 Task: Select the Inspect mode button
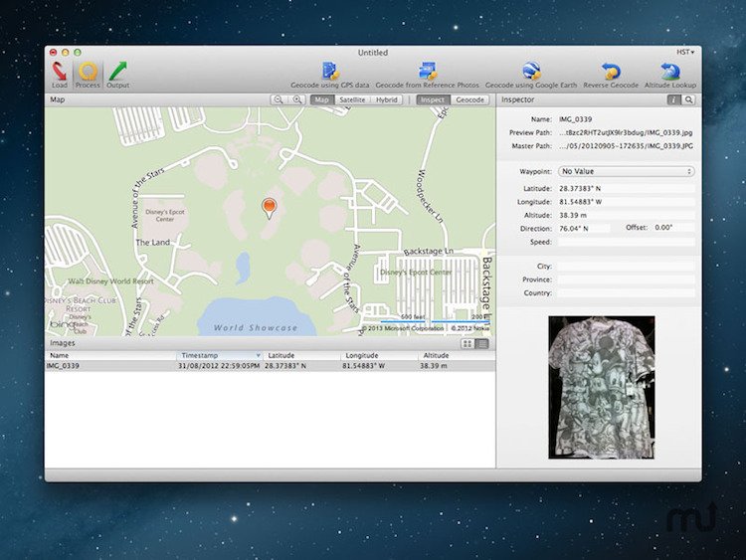click(x=433, y=99)
